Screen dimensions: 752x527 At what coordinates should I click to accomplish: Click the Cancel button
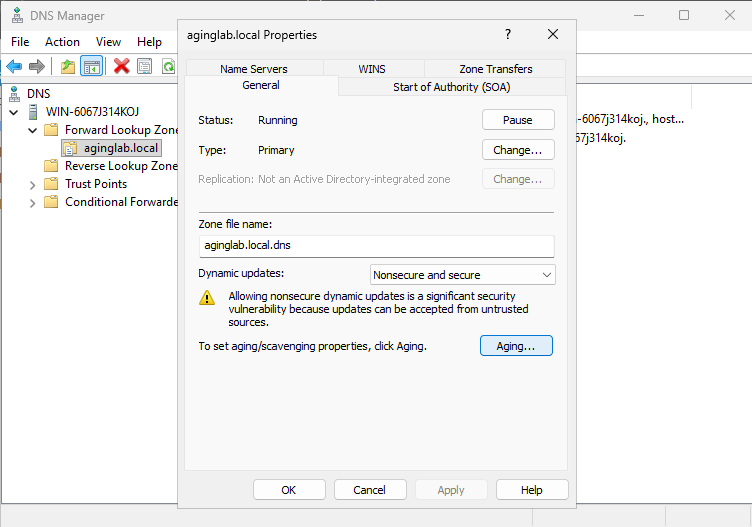[370, 490]
